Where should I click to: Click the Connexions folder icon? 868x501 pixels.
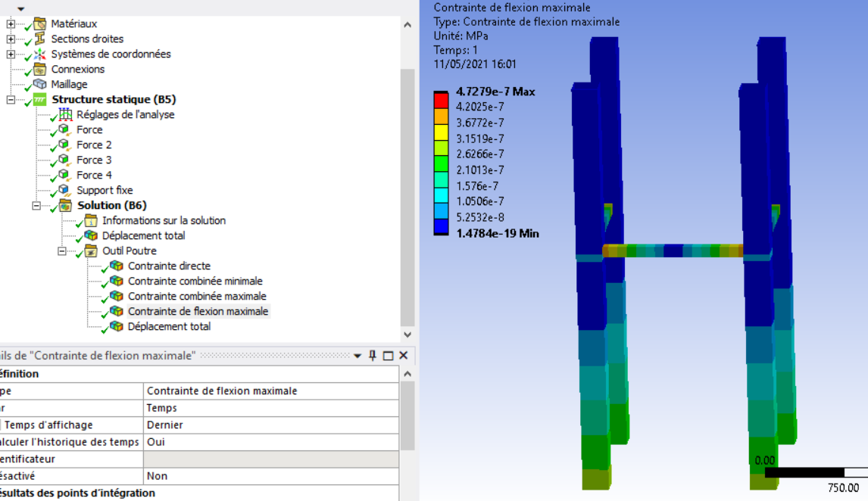[39, 70]
